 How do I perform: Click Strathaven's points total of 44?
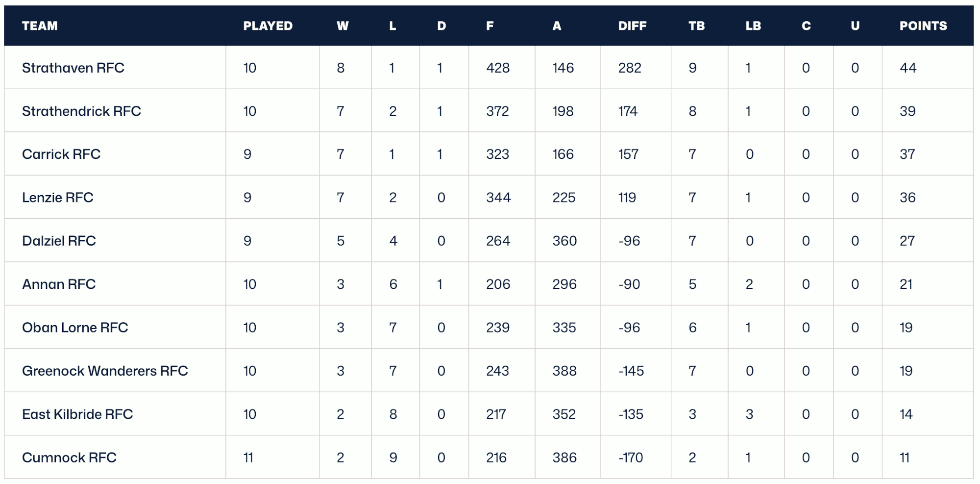(x=908, y=68)
